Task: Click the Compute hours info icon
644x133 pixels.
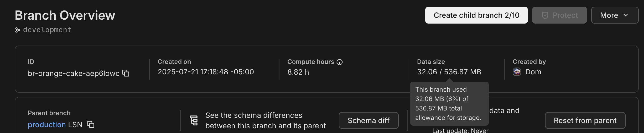Action: pyautogui.click(x=340, y=62)
